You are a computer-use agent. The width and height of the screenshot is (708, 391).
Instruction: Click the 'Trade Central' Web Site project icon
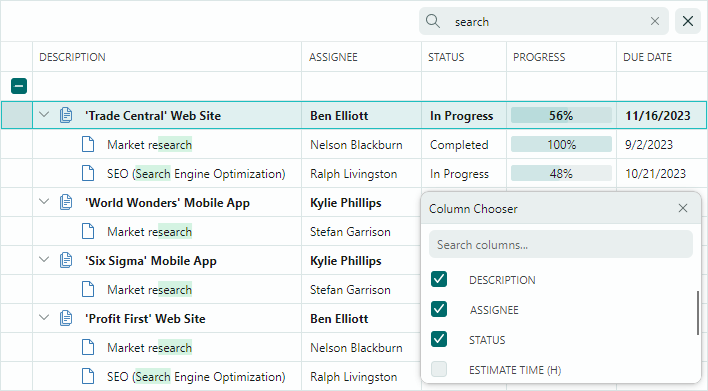pos(66,115)
